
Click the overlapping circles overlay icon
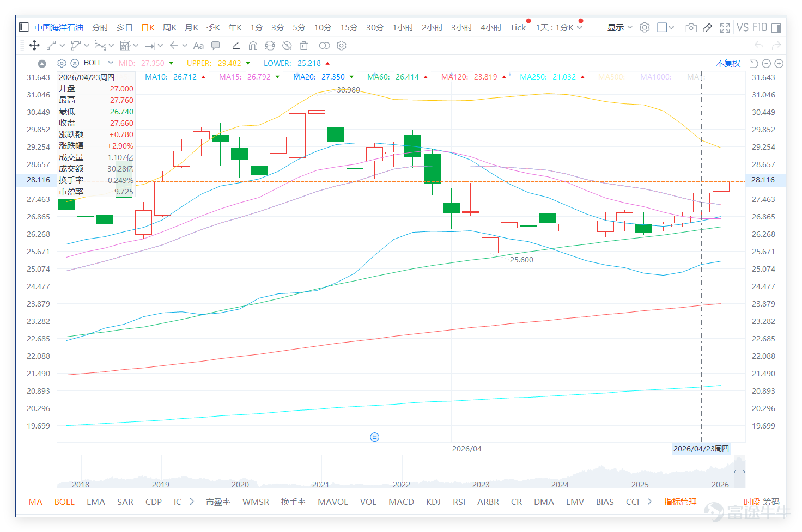[325, 46]
